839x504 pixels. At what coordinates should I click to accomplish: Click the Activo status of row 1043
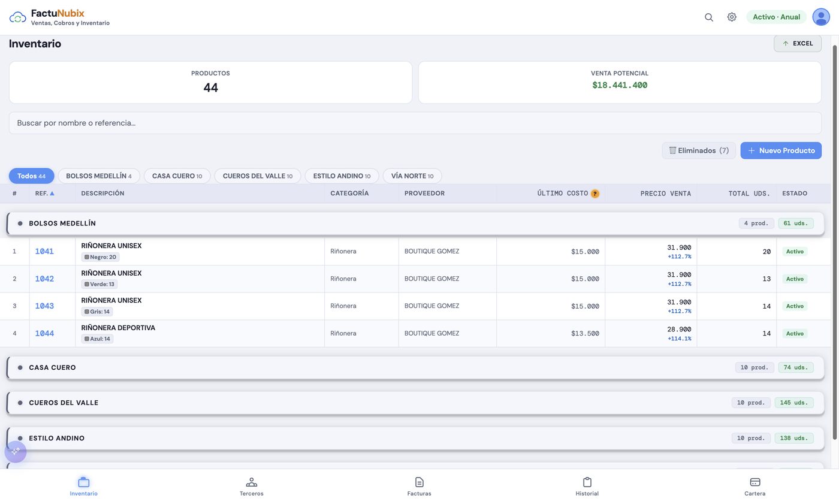795,306
